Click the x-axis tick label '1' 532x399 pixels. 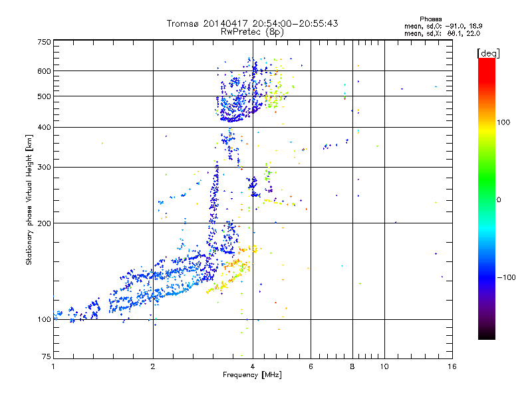coord(53,366)
